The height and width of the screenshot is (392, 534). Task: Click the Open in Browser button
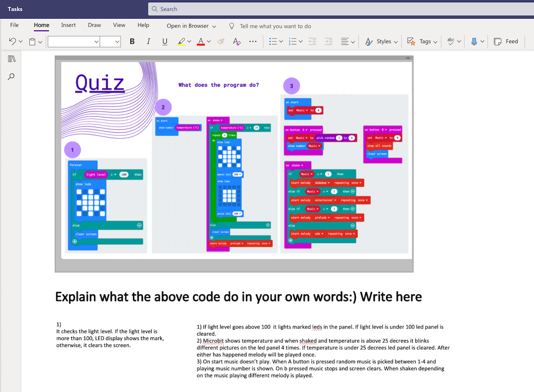click(x=191, y=26)
